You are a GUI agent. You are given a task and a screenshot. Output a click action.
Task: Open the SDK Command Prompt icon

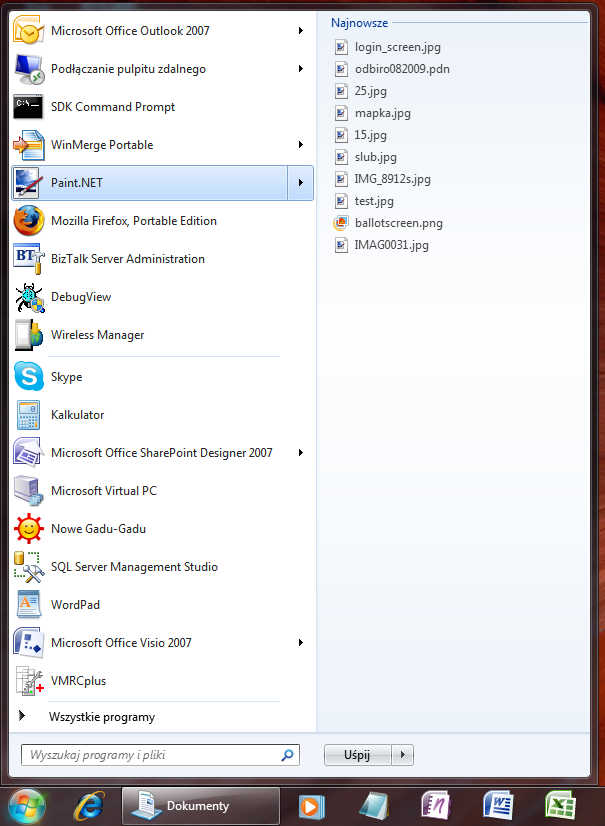[28, 107]
